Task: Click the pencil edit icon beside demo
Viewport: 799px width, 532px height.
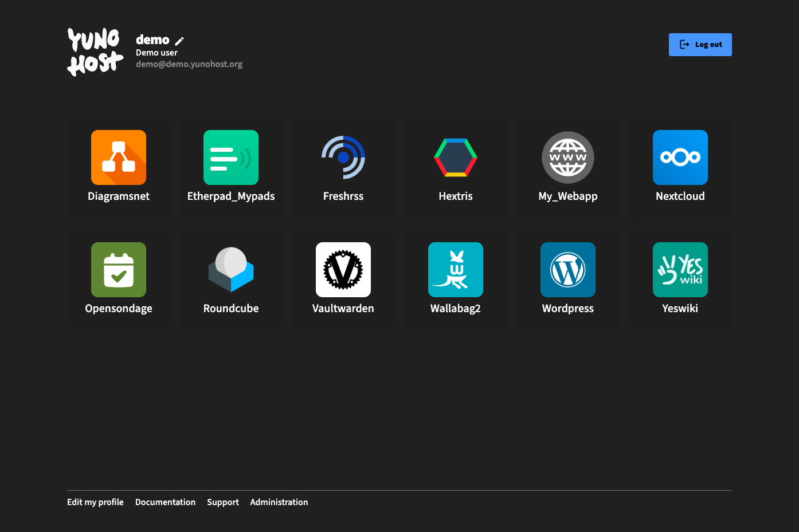Action: pyautogui.click(x=179, y=41)
